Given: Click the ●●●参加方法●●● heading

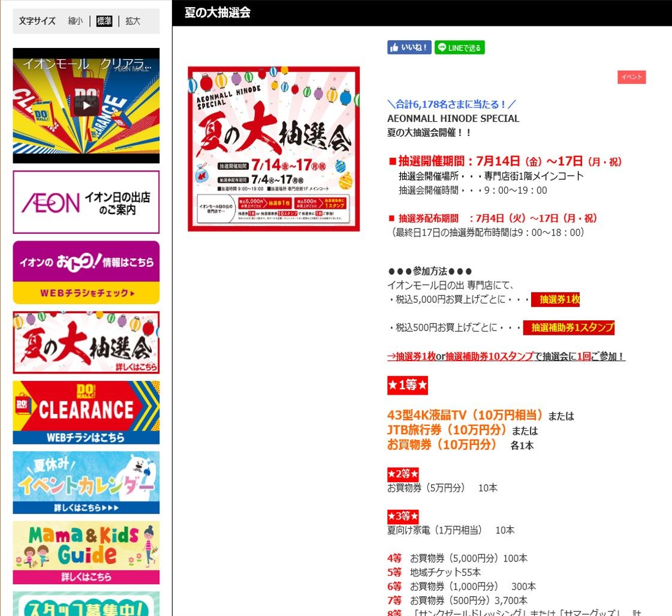Looking at the screenshot, I should pos(430,271).
